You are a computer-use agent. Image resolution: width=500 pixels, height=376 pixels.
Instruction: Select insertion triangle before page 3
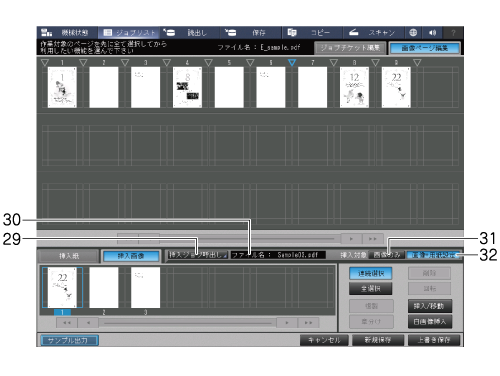click(x=125, y=62)
